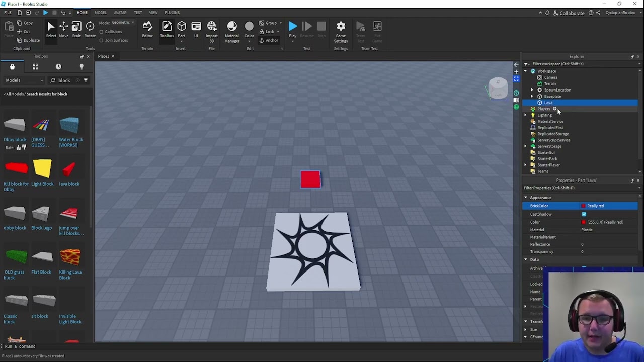This screenshot has height=362, width=644.
Task: Select the Killing Lava Block thumbnail
Action: click(x=70, y=257)
